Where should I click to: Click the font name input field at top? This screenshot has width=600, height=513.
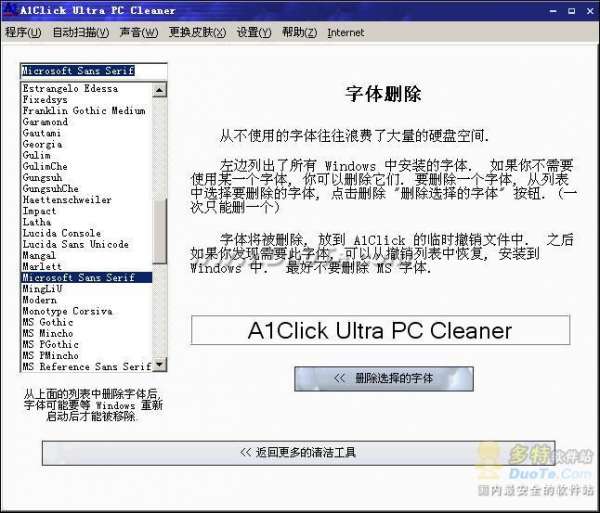pos(94,71)
